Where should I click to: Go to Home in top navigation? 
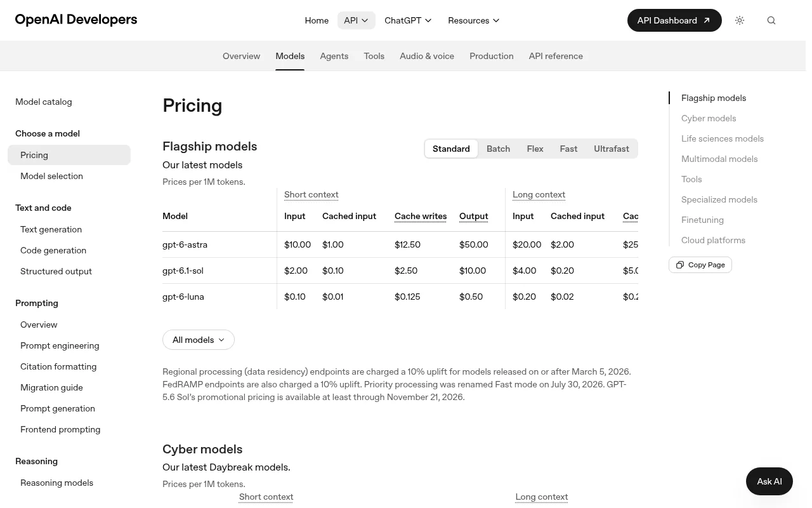(x=317, y=20)
